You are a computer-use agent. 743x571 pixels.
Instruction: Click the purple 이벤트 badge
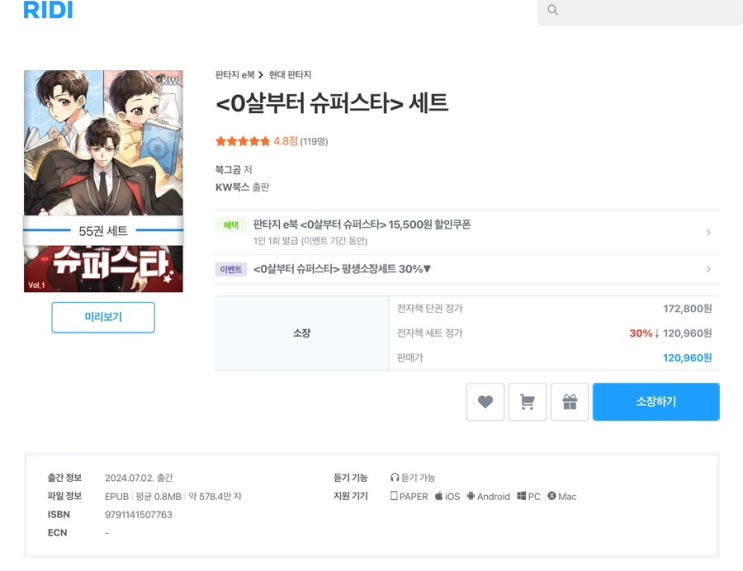pyautogui.click(x=231, y=269)
